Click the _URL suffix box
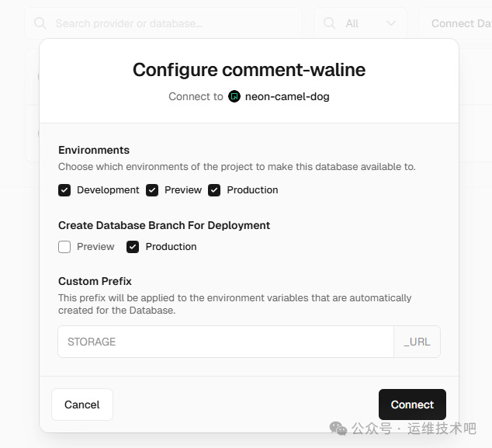Screen dimensions: 492x448 (417, 342)
